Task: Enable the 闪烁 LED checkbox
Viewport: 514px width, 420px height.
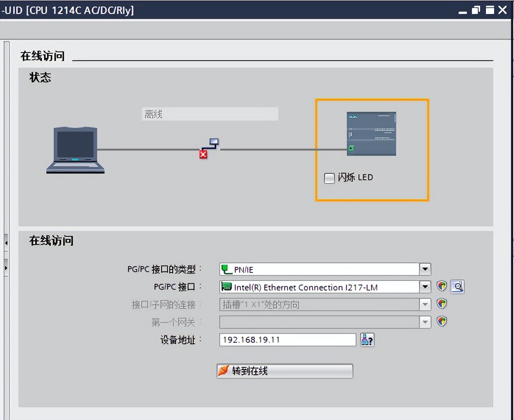Action: coord(329,178)
